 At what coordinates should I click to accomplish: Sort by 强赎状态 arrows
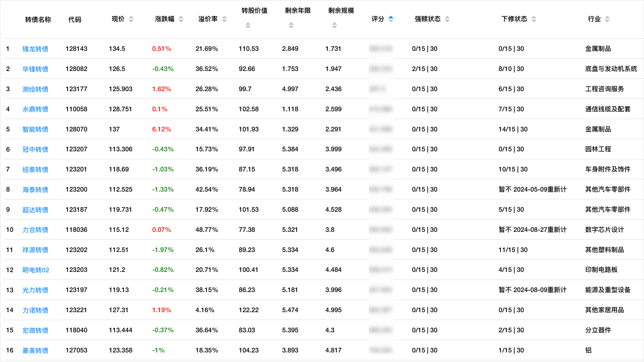tap(447, 19)
